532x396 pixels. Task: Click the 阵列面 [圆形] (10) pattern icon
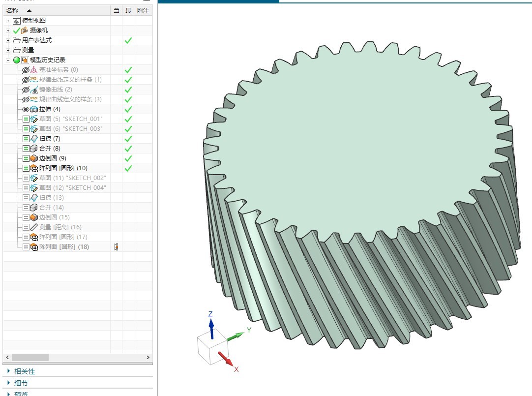click(x=34, y=168)
